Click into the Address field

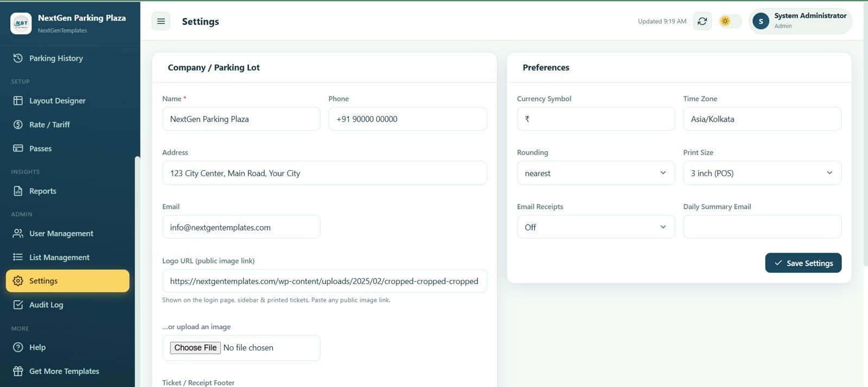324,173
